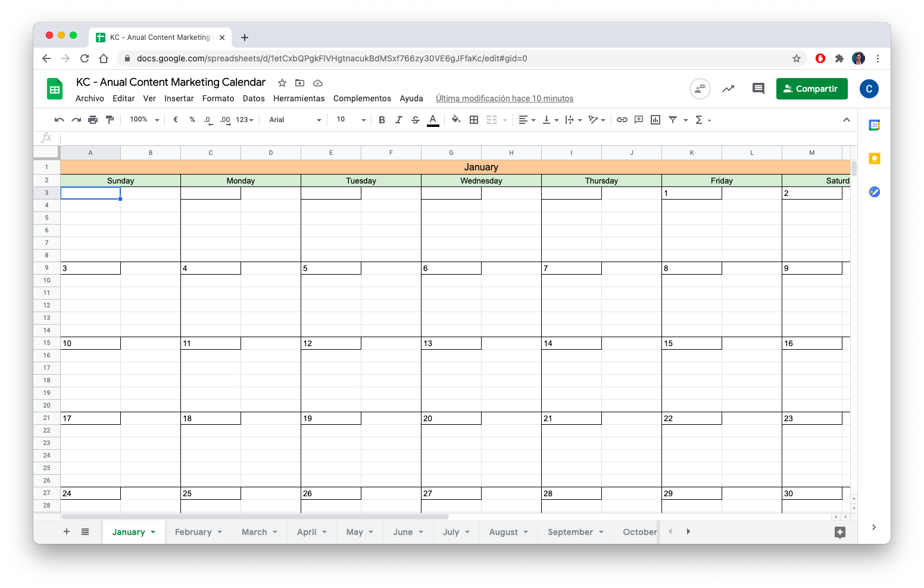Open the Insertar menu
Image resolution: width=924 pixels, height=588 pixels.
pos(179,98)
